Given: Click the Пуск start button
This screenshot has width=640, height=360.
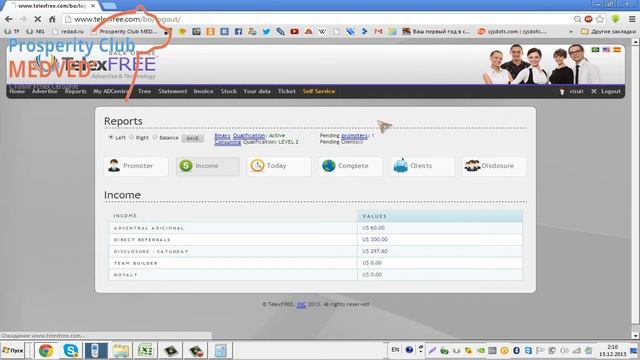Looking at the screenshot, I should [x=13, y=351].
